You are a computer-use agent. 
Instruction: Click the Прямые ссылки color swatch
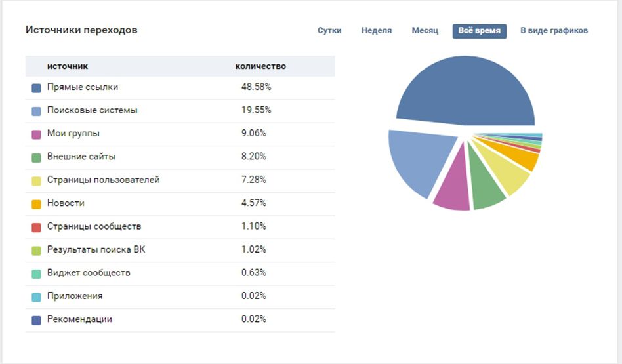(x=37, y=88)
